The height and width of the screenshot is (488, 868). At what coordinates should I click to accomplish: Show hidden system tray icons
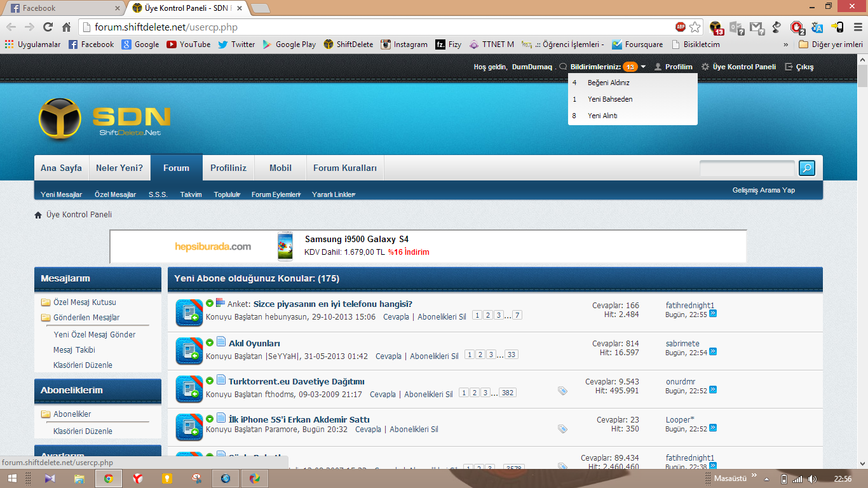[766, 479]
